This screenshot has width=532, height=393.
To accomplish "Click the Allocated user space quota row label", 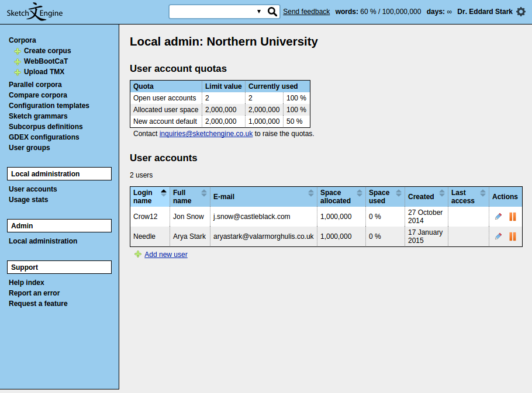I will pos(165,109).
